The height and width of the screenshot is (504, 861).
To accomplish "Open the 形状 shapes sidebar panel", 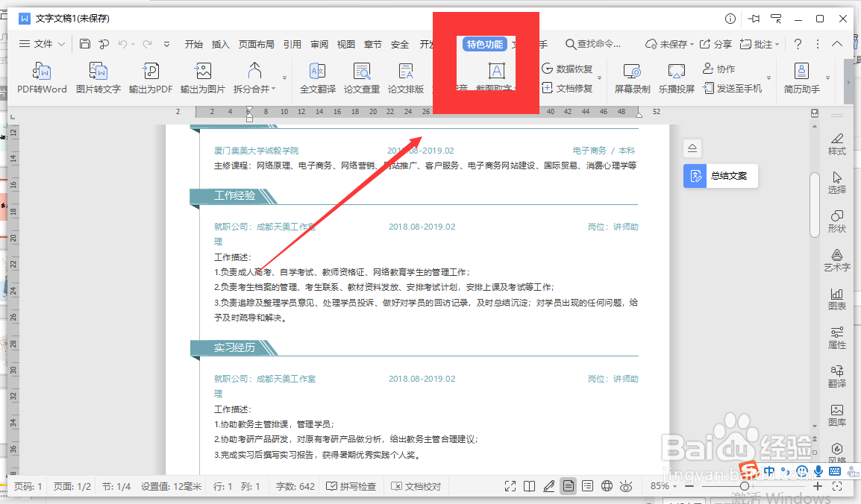I will (837, 221).
